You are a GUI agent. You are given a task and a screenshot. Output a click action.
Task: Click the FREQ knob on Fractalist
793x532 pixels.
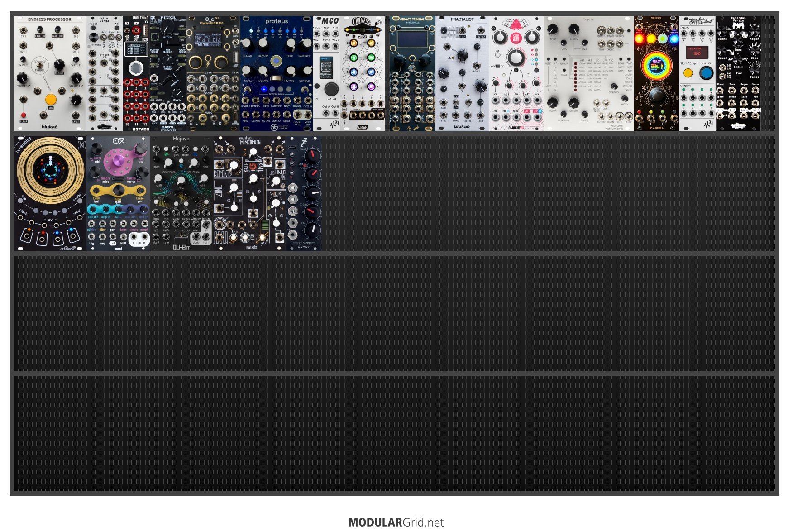[462, 55]
